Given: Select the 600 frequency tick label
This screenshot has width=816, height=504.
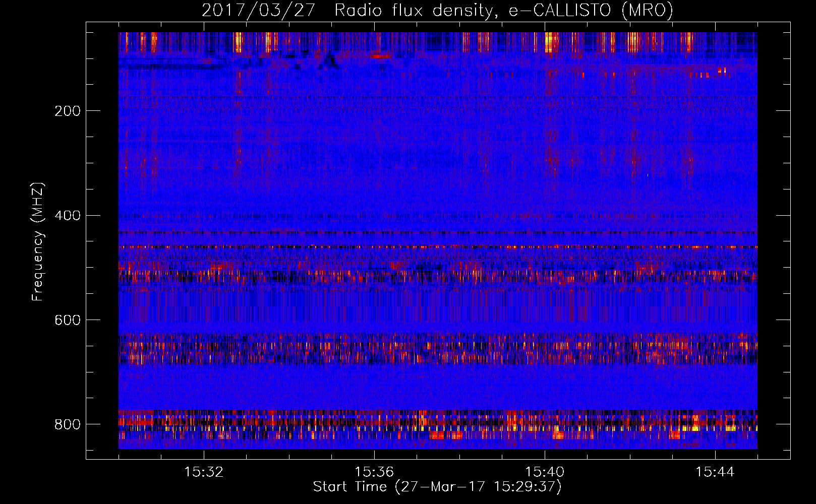Looking at the screenshot, I should [x=68, y=321].
